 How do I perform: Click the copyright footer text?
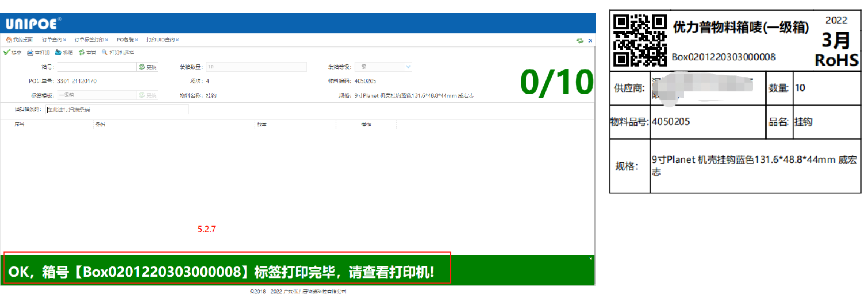298,292
